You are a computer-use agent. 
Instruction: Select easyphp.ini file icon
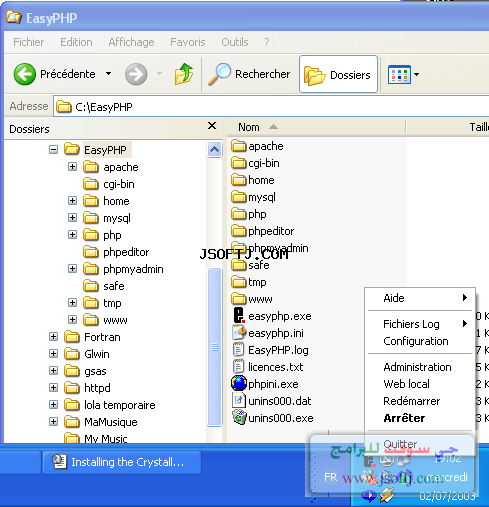[x=239, y=333]
